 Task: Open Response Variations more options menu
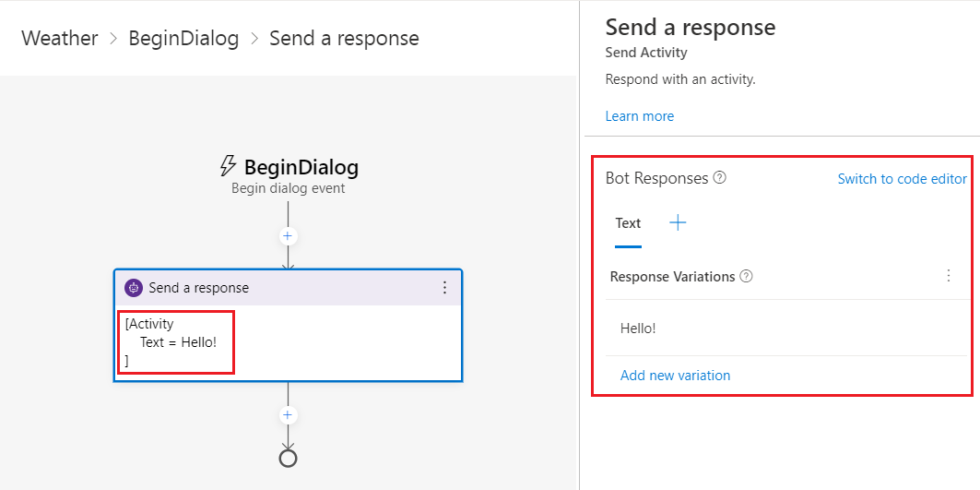click(949, 276)
